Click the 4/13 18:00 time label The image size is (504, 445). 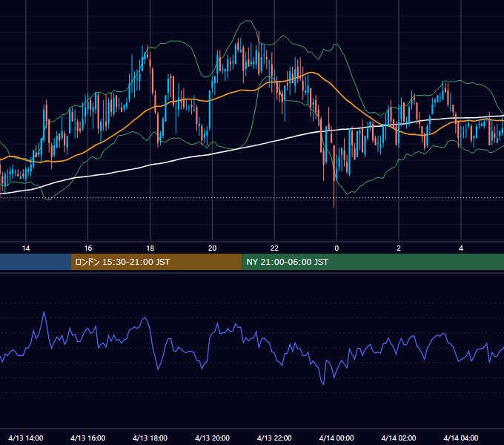150,438
